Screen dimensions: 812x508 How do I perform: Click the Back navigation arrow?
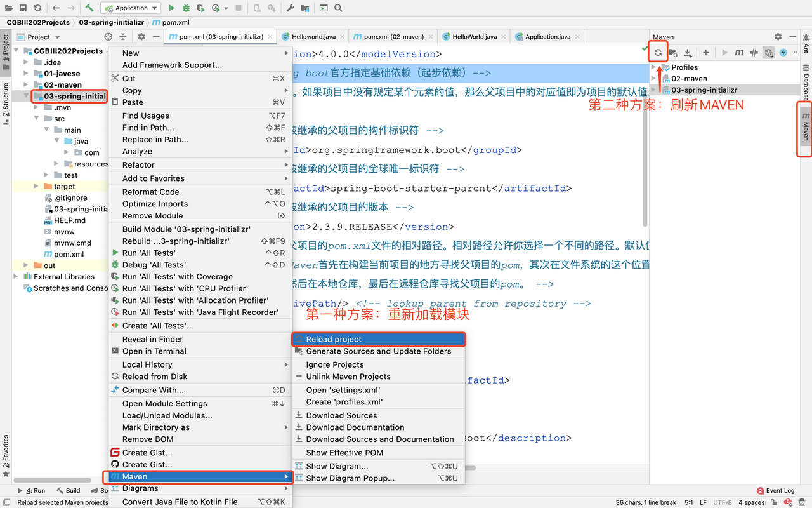(56, 8)
